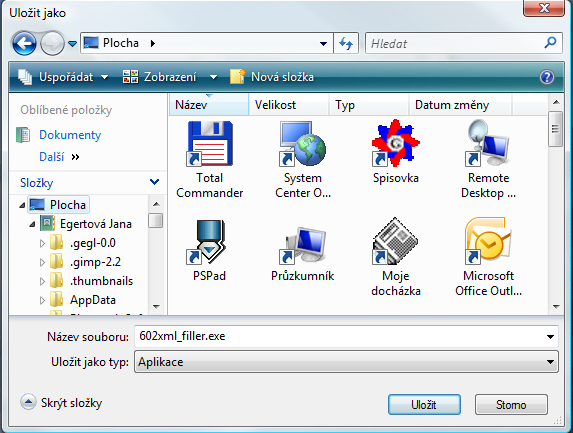This screenshot has height=433, width=573.
Task: Show more favorites with Další
Action: coord(59,157)
